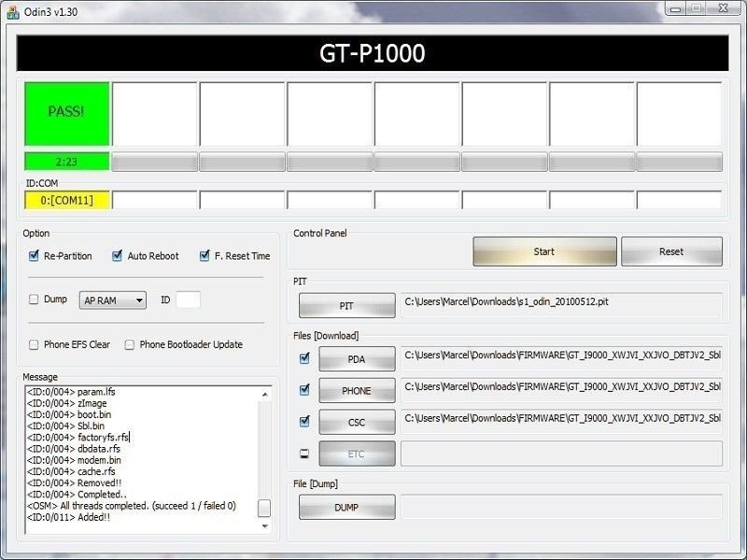This screenshot has height=560, width=747.
Task: Uncheck the PDA file checkbox
Action: [x=304, y=358]
